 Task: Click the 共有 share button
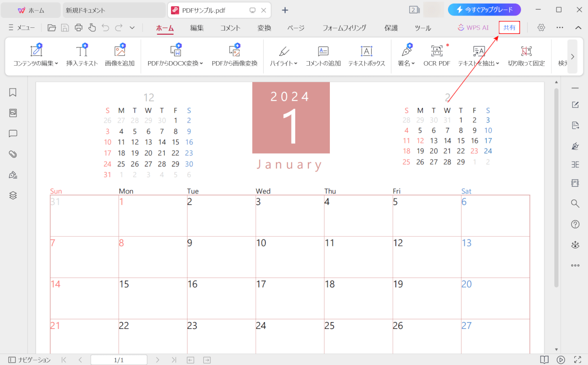[510, 27]
